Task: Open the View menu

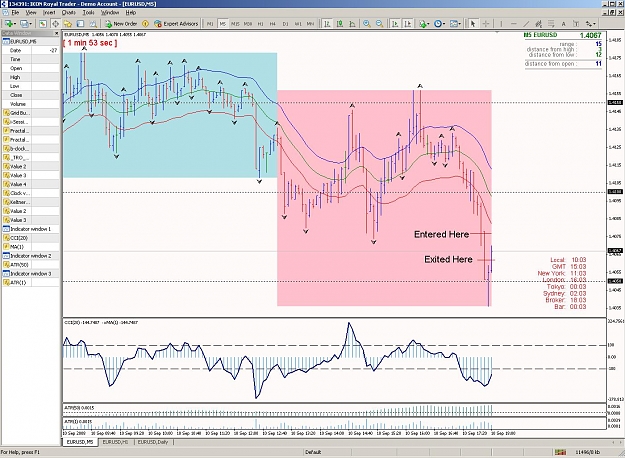Action: click(31, 12)
